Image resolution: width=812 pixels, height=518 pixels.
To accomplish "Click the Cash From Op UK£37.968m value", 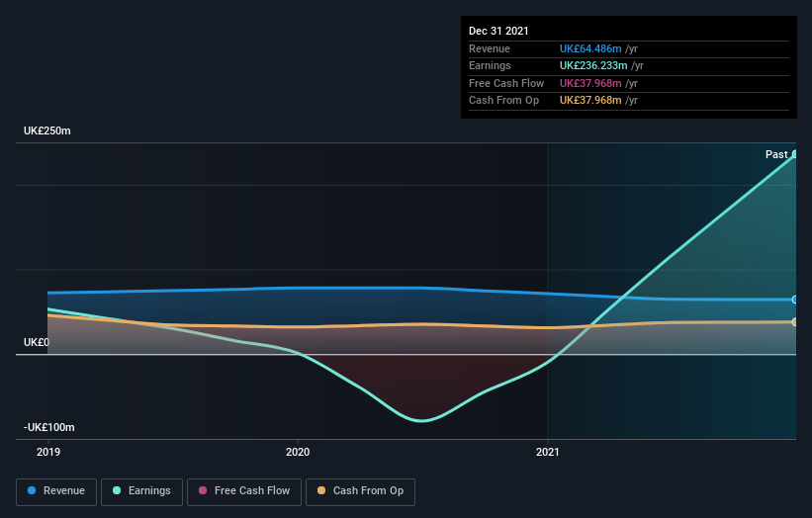I will tap(590, 101).
